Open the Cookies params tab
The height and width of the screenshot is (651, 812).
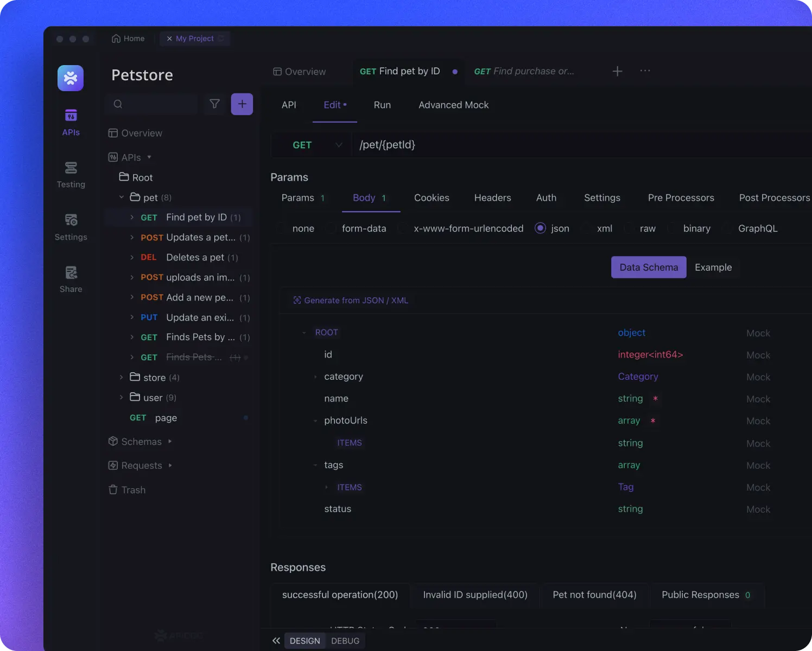tap(432, 197)
